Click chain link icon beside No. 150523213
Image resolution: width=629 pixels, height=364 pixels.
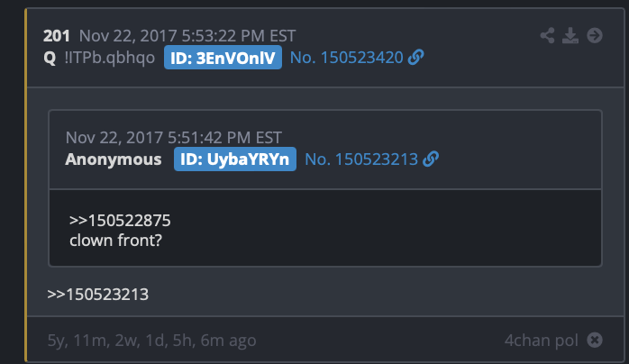point(431,159)
